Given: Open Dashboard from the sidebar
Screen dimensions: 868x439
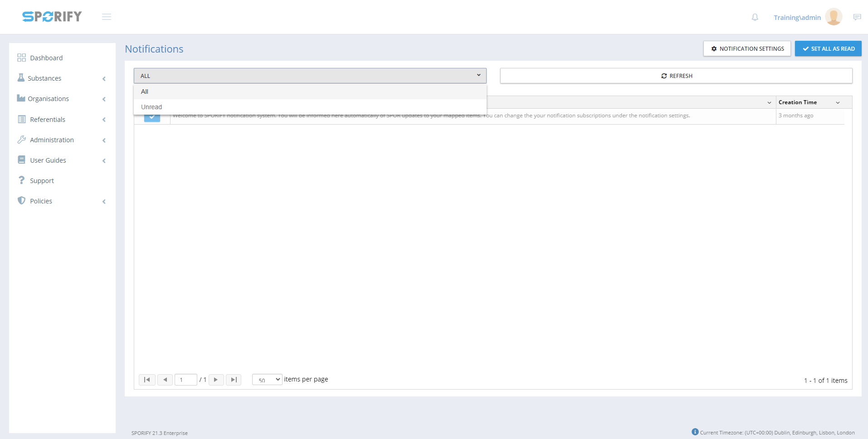Looking at the screenshot, I should click(46, 58).
